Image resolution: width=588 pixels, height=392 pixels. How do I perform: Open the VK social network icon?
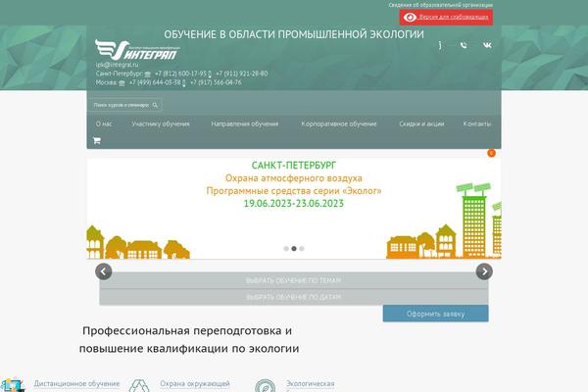[x=487, y=45]
